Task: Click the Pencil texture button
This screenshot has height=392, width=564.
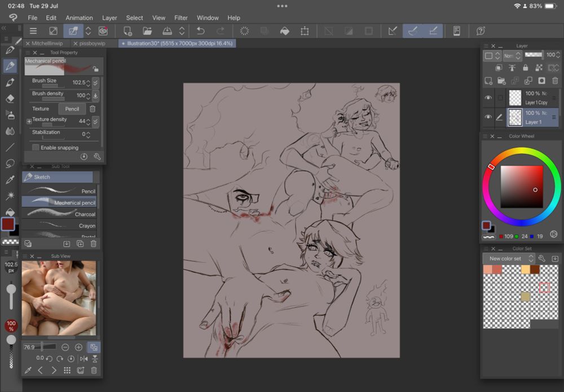Action: 72,109
